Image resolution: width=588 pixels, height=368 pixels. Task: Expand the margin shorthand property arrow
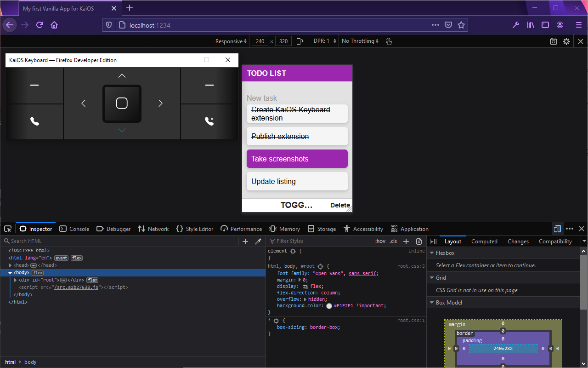(300, 280)
